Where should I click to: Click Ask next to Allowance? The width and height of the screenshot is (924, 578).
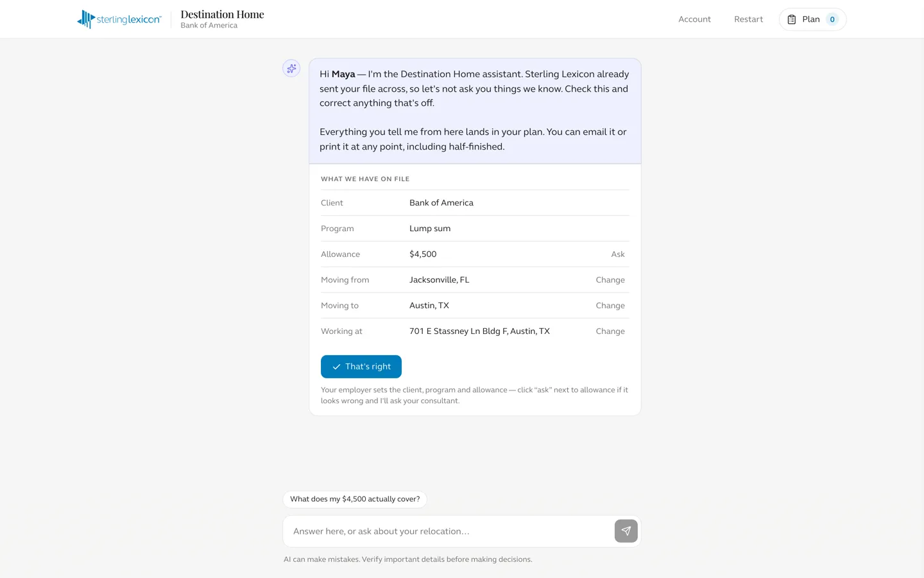coord(618,254)
